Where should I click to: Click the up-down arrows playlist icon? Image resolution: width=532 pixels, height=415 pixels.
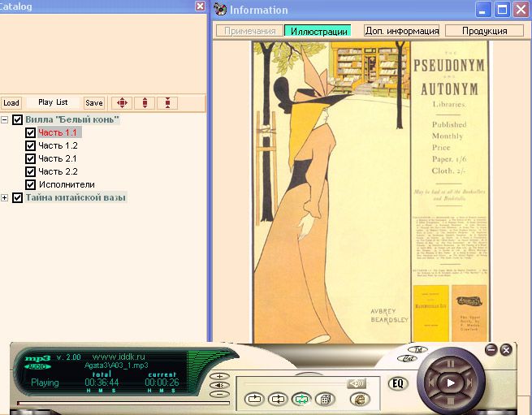[x=144, y=102]
